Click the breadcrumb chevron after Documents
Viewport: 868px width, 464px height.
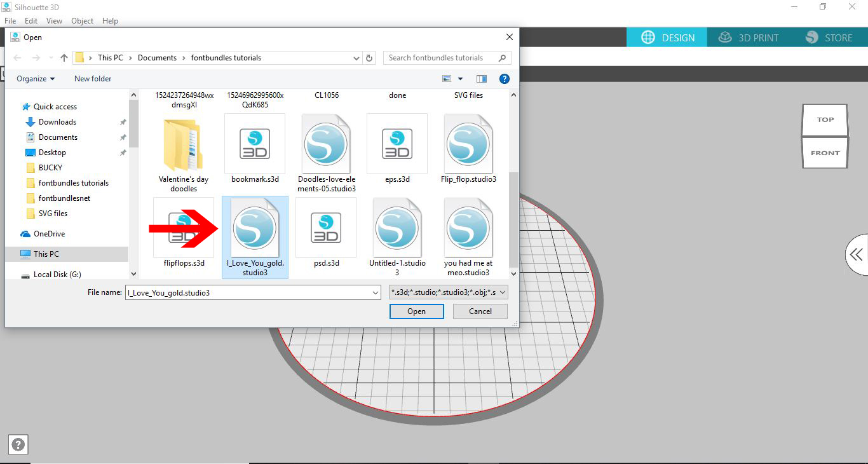click(x=184, y=58)
